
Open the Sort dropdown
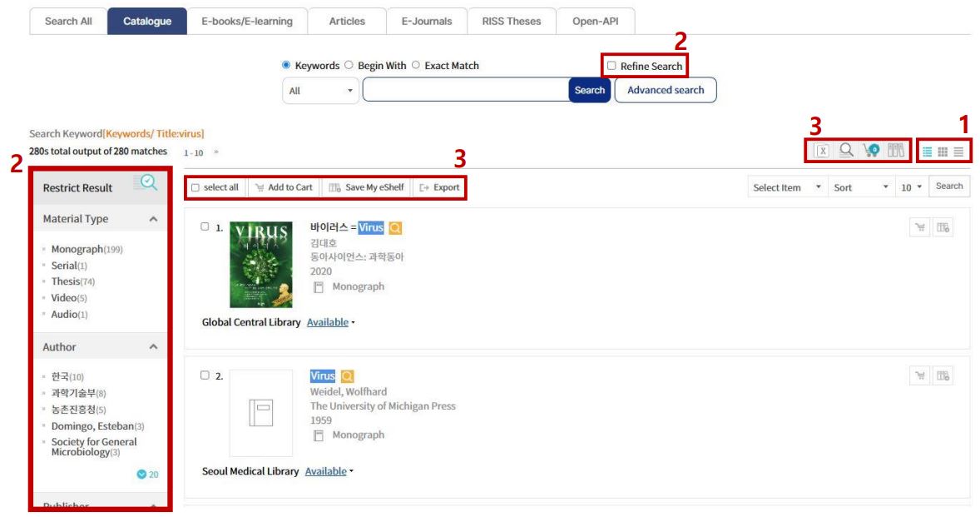coord(861,187)
